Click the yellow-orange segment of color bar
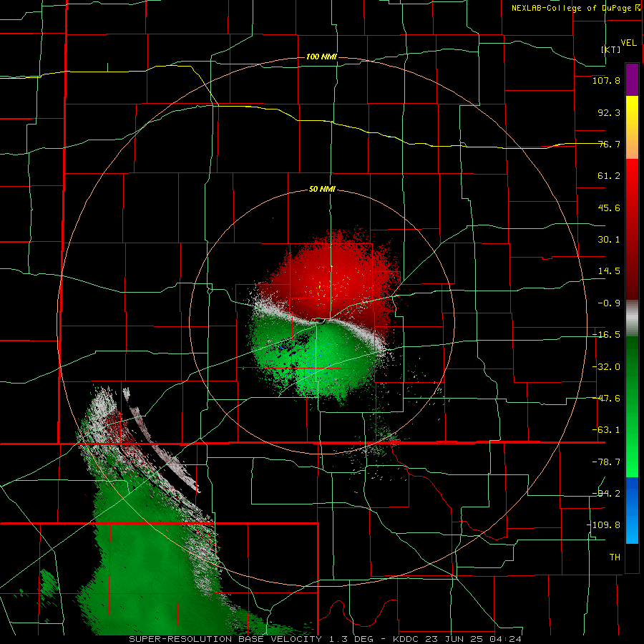Screen dimensions: 644x644 [x=632, y=127]
